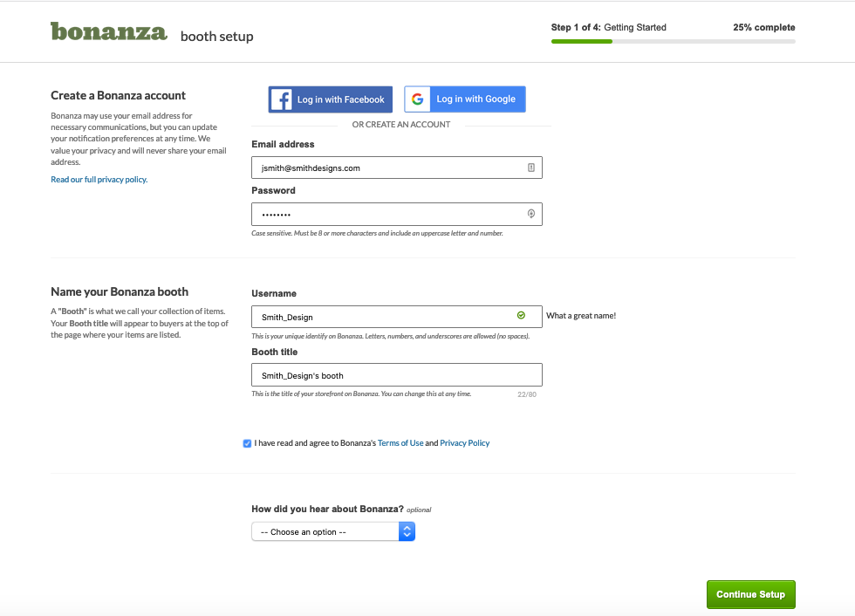Click the green checkmark in the username field
Image resolution: width=855 pixels, height=616 pixels.
[x=522, y=315]
